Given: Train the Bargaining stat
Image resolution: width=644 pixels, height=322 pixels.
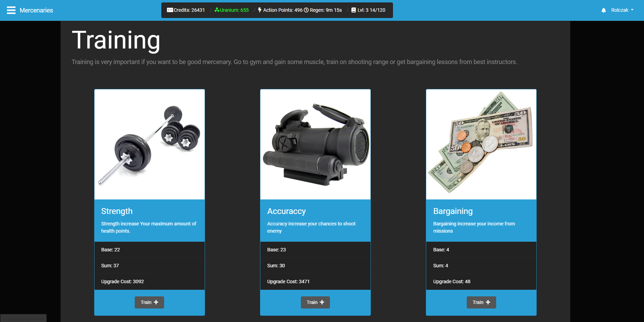Looking at the screenshot, I should tap(481, 302).
